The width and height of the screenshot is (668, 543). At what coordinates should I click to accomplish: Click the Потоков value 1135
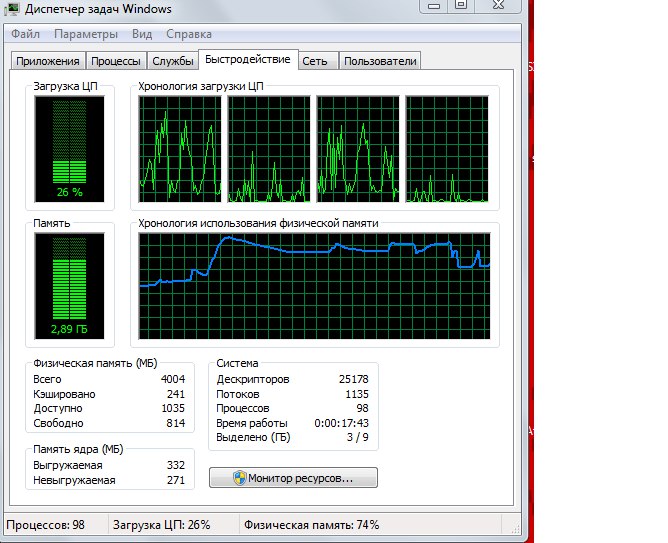[357, 394]
